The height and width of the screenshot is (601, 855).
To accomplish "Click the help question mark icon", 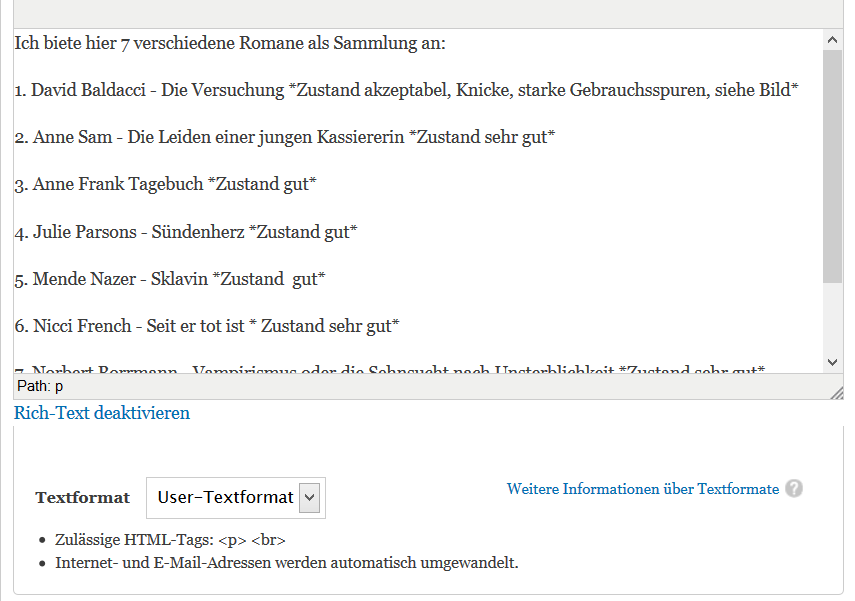I will coord(794,489).
